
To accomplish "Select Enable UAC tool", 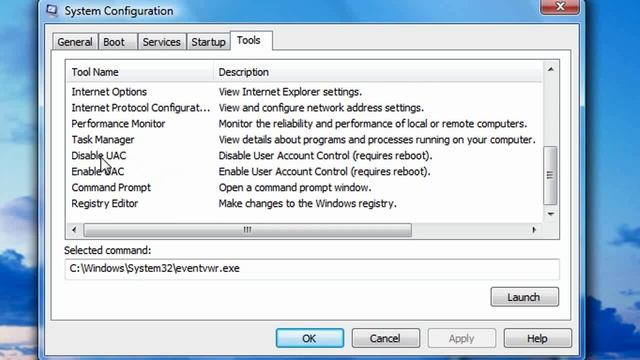I will (98, 171).
